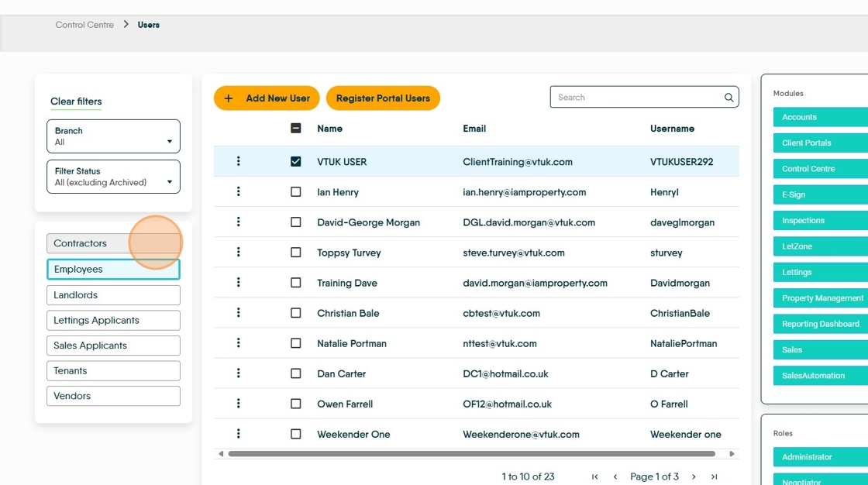868x485 pixels.
Task: Open the Filter Status dropdown
Action: [113, 177]
